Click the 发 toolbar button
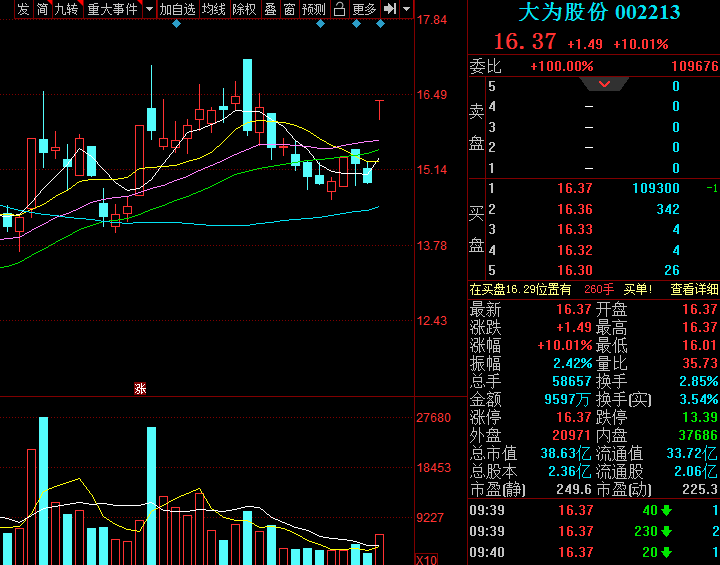The width and height of the screenshot is (720, 565). click(x=23, y=9)
